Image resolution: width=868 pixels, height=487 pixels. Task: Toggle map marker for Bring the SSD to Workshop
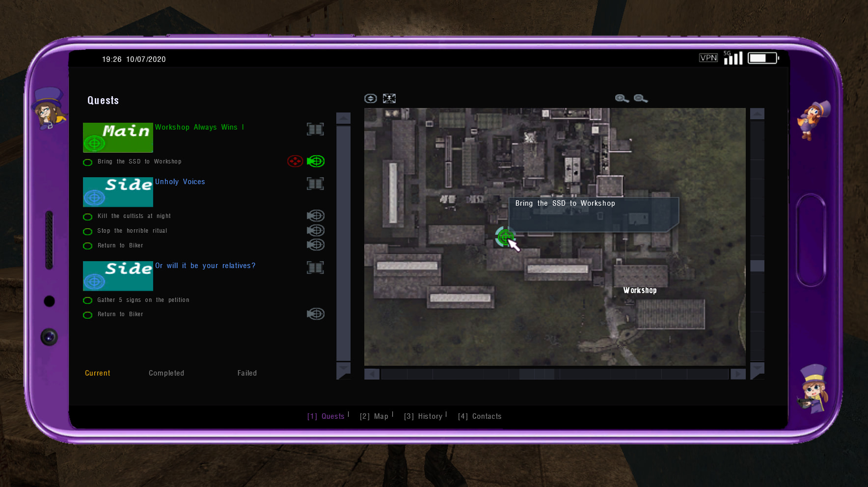pyautogui.click(x=316, y=161)
